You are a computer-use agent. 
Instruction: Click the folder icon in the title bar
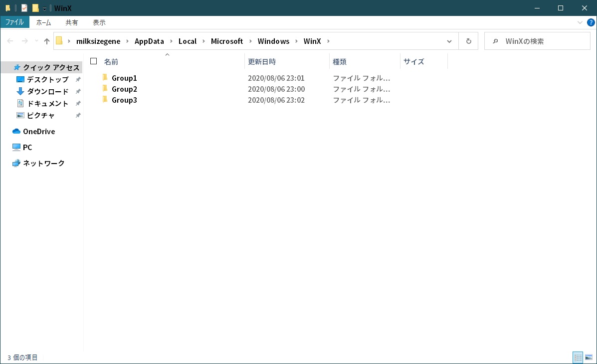(x=7, y=8)
